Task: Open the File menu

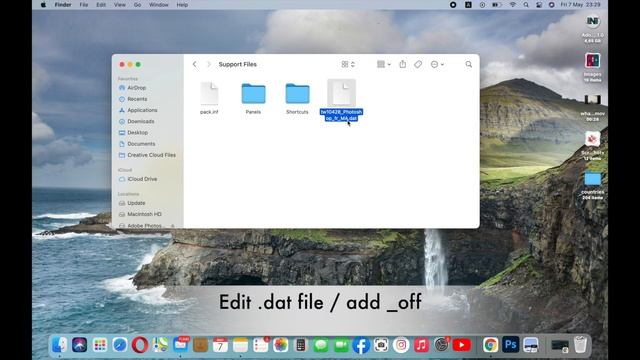Action: [84, 5]
